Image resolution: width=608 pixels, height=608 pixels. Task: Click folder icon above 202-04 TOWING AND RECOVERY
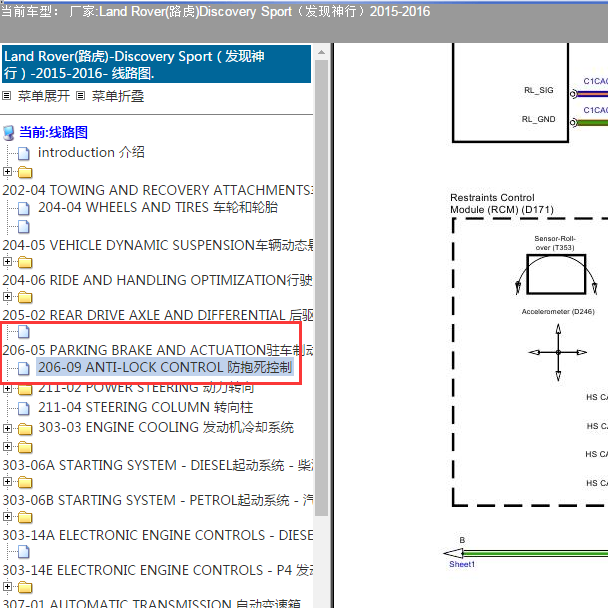(25, 172)
